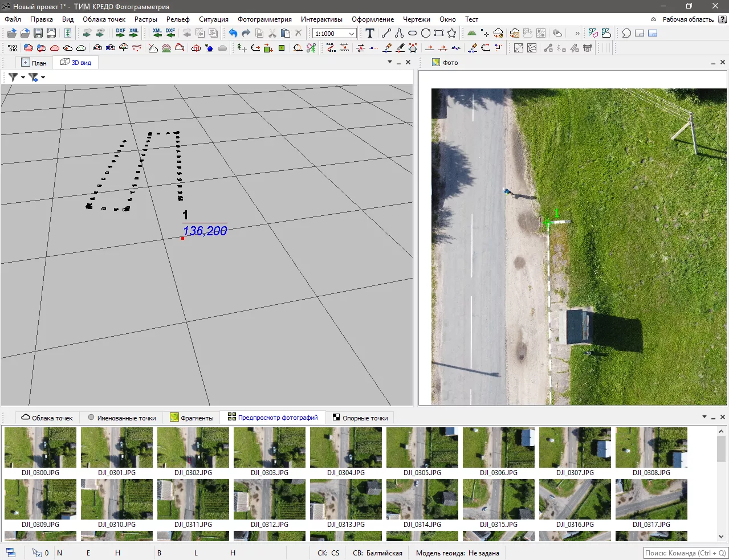The image size is (729, 560).
Task: Open the Фотограмметрия menu
Action: point(264,19)
